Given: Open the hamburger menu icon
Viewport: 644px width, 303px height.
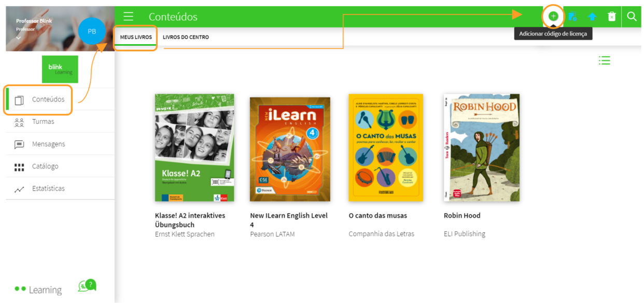Looking at the screenshot, I should click(x=128, y=17).
